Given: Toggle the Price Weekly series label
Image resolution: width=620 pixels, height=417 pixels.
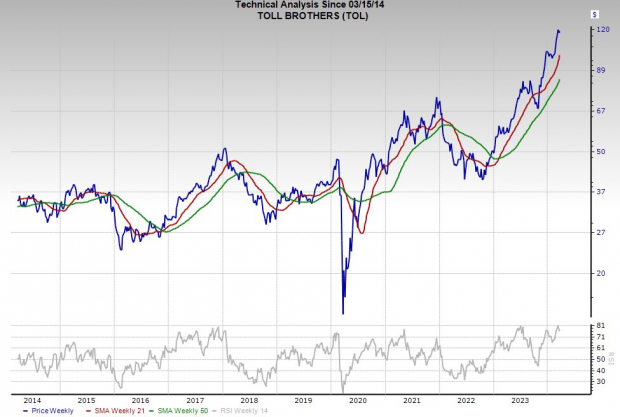Looking at the screenshot, I should coord(51,410).
